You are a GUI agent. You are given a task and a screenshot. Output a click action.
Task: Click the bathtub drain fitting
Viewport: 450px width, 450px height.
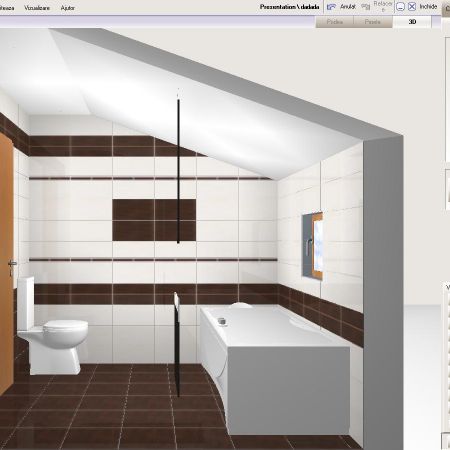click(222, 321)
